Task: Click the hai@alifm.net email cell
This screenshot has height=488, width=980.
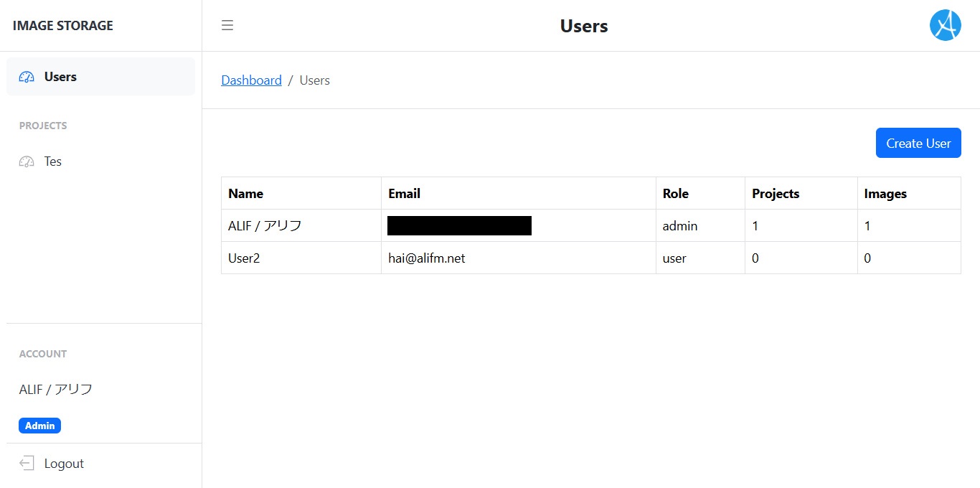Action: (x=426, y=258)
